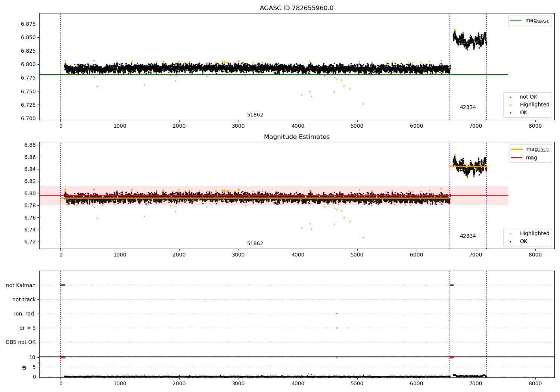This screenshot has width=560, height=392.
Task: Click the 6.750 y-axis tick label
Action: 28,92
